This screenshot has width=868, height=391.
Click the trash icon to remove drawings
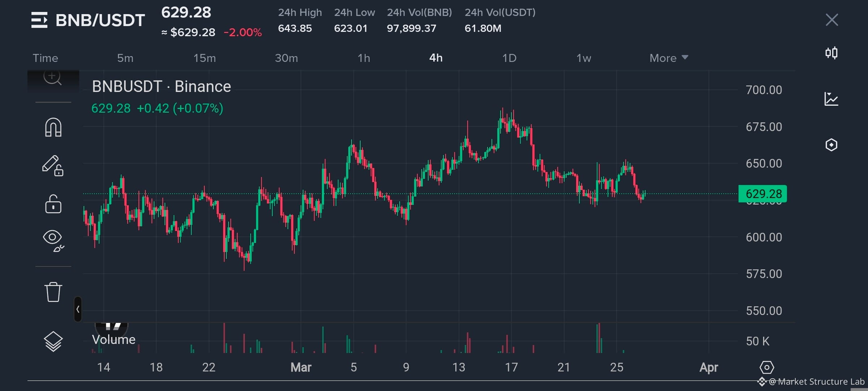point(53,292)
